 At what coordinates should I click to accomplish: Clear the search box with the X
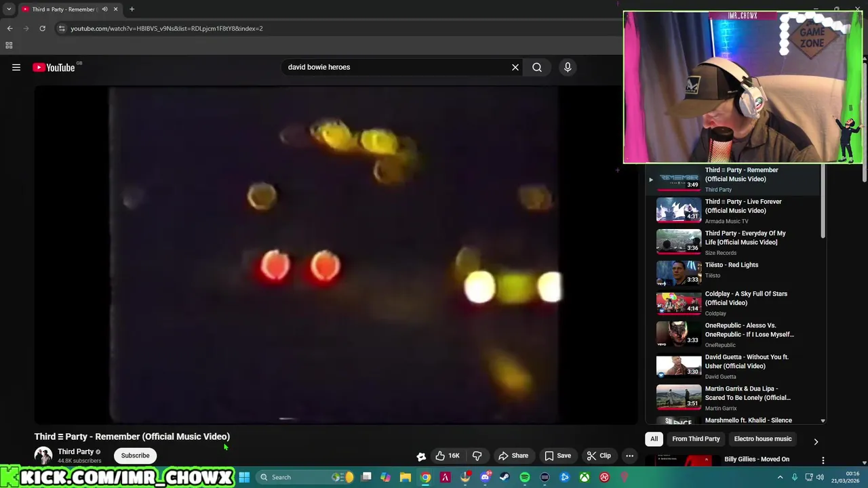pos(515,67)
